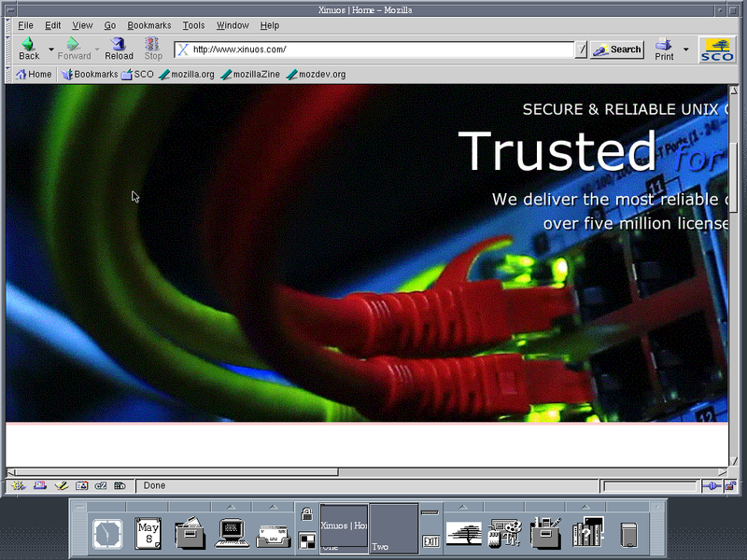Image resolution: width=747 pixels, height=560 pixels.
Task: Open the SCO tree icon on front panel
Action: 463,533
